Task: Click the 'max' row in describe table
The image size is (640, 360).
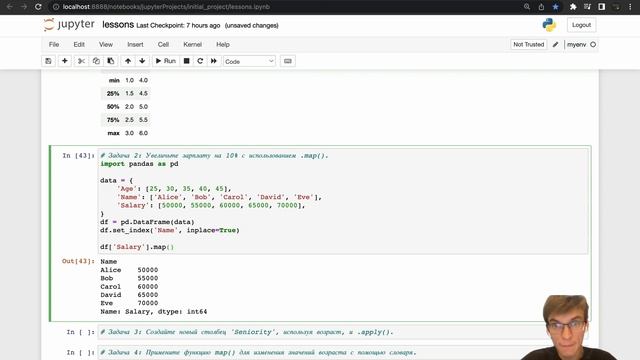Action: coord(125,133)
